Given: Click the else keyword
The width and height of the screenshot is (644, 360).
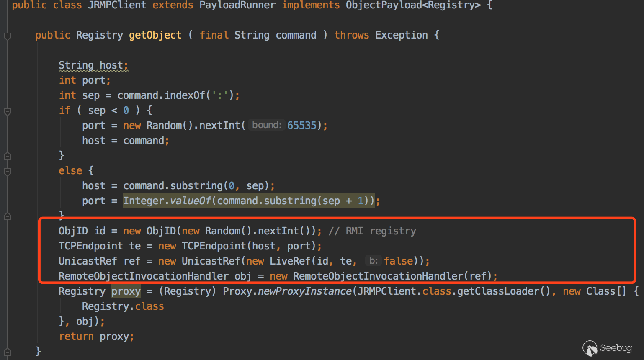Looking at the screenshot, I should coord(70,171).
